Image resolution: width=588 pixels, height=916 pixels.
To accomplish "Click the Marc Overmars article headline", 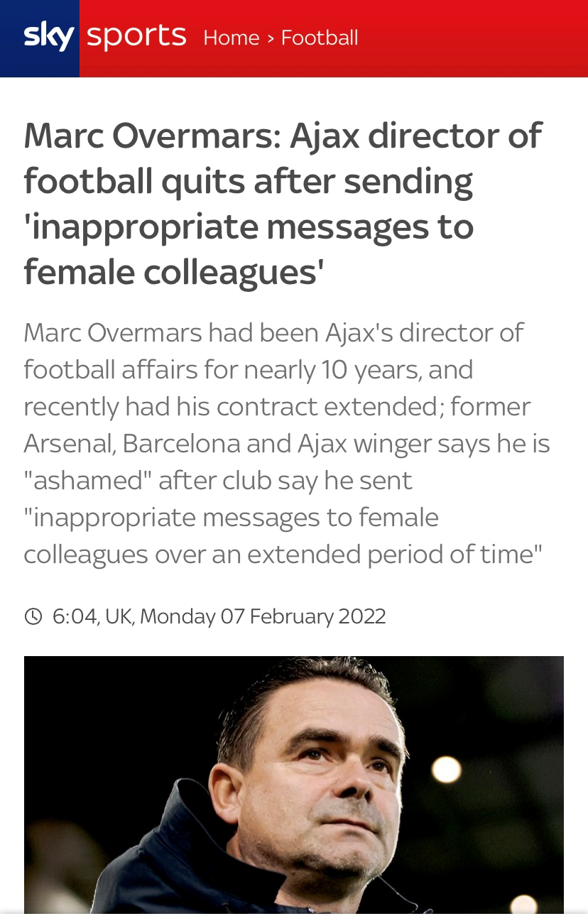I will coord(283,204).
